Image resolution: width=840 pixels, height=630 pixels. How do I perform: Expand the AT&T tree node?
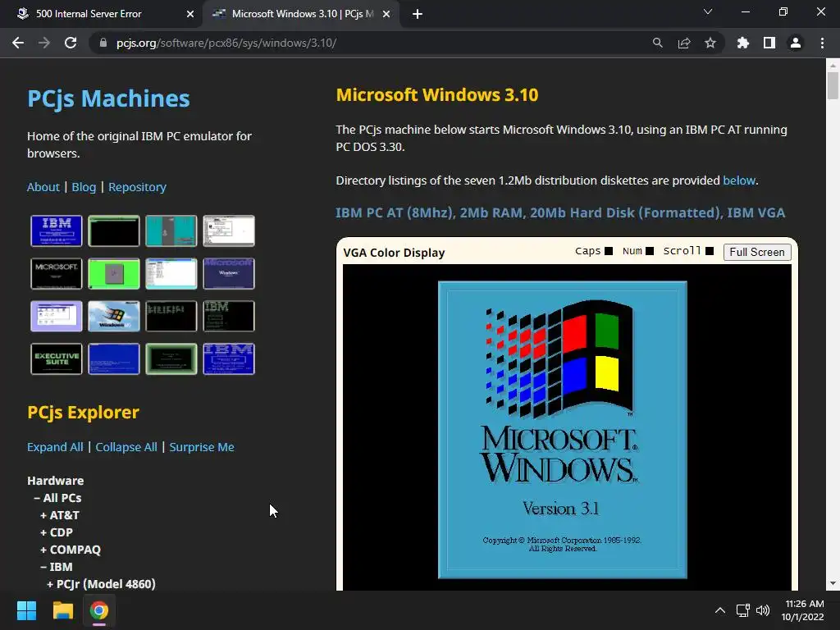pyautogui.click(x=60, y=515)
